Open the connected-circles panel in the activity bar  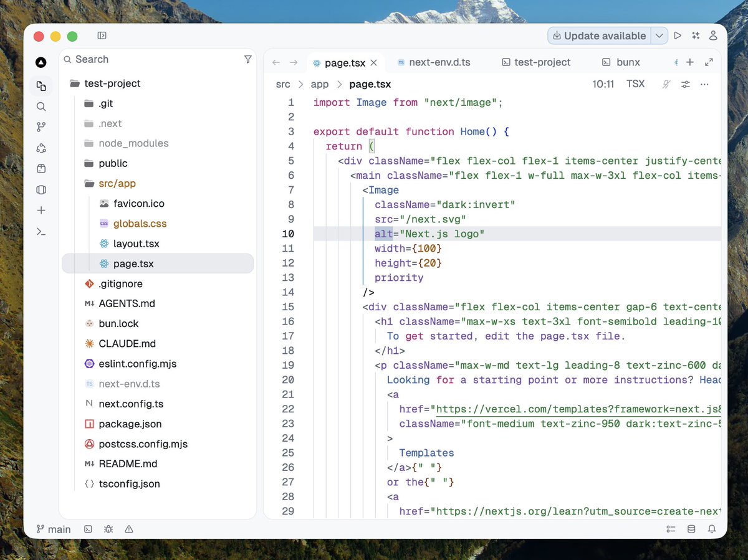click(x=41, y=148)
